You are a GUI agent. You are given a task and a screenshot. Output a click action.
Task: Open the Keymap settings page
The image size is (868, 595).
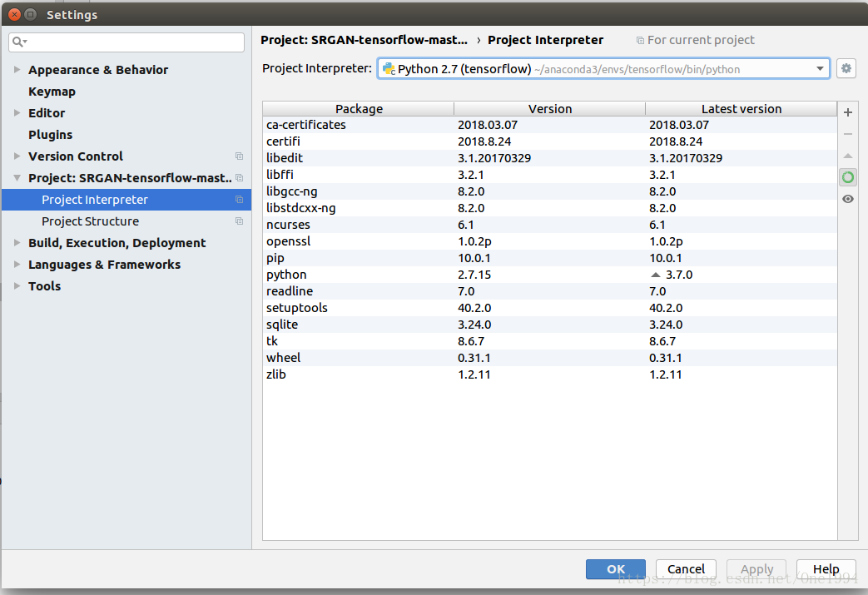pos(52,92)
